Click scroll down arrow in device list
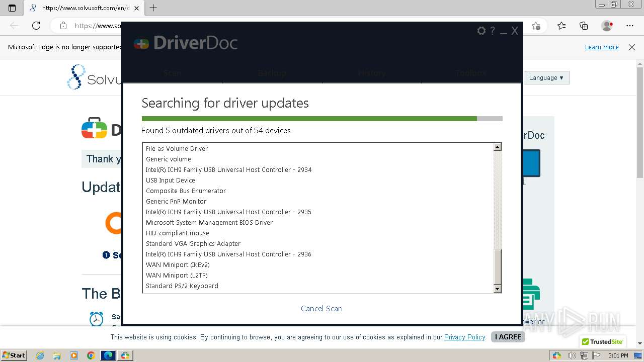This screenshot has width=644, height=362. point(497,289)
